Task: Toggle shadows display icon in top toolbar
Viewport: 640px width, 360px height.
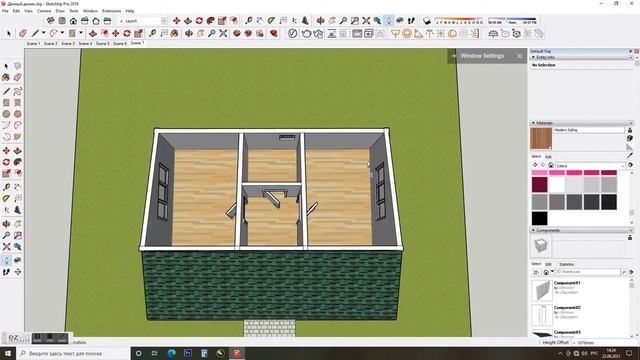Action: pyautogui.click(x=427, y=20)
